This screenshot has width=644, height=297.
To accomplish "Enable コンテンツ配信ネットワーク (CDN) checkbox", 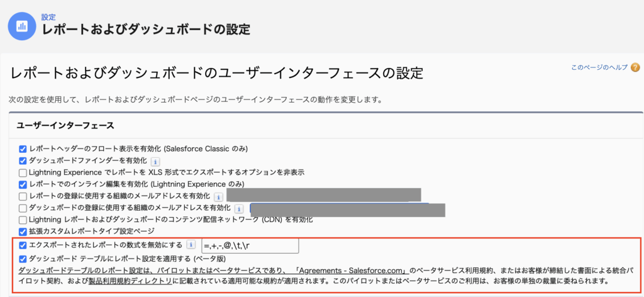I will tap(23, 220).
